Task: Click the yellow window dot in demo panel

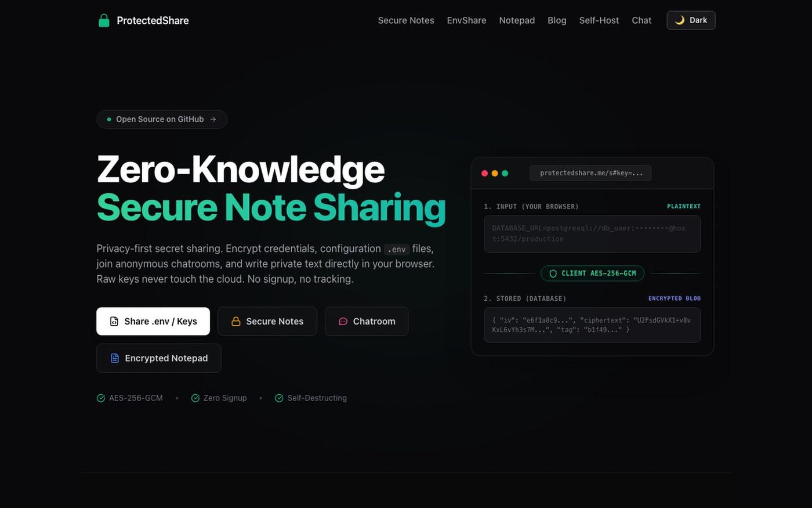Action: (495, 173)
